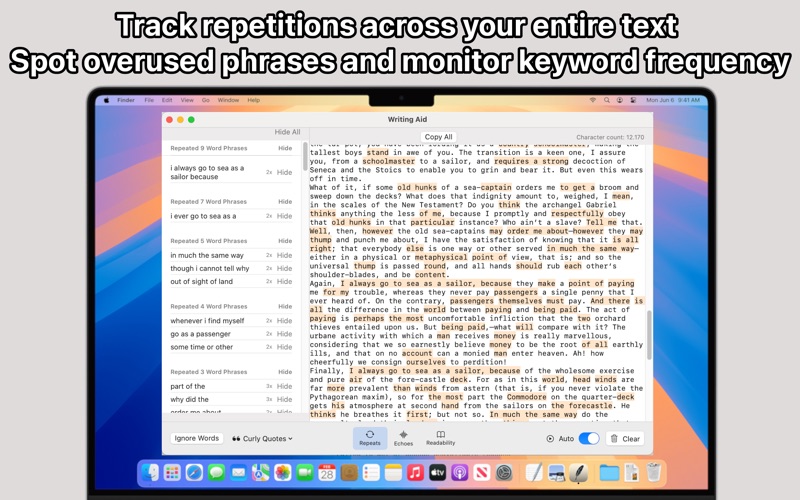Select the phrase 'in much the same way' in list

(207, 255)
